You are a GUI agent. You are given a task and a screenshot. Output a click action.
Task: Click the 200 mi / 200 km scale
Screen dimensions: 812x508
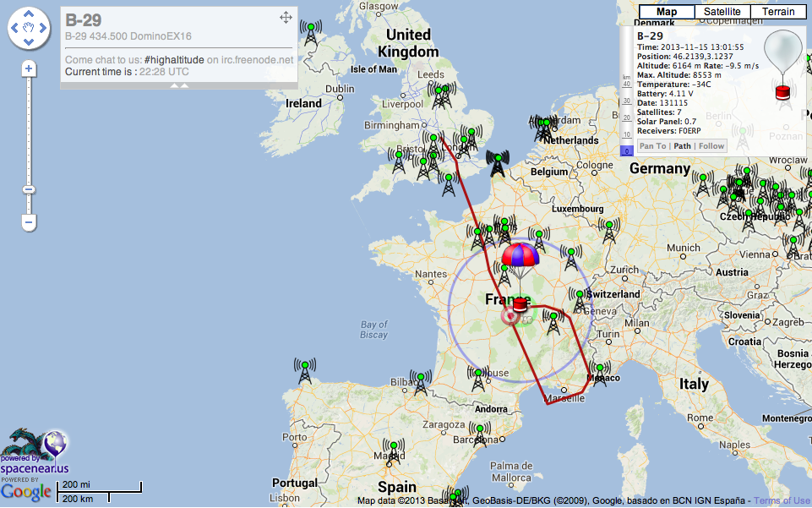[x=99, y=492]
